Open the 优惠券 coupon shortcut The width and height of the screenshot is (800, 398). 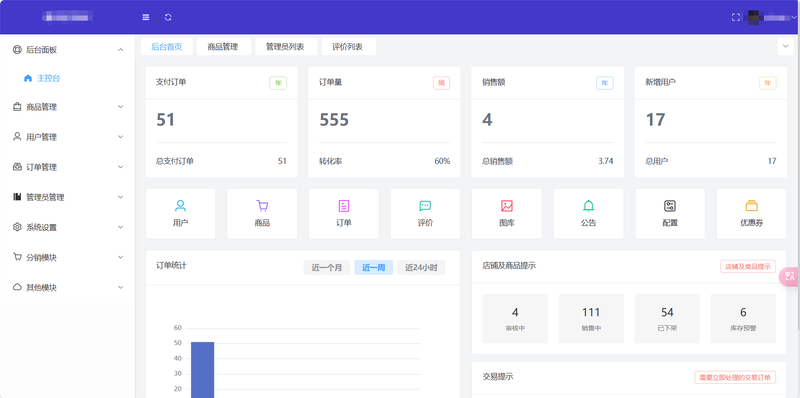pyautogui.click(x=752, y=213)
